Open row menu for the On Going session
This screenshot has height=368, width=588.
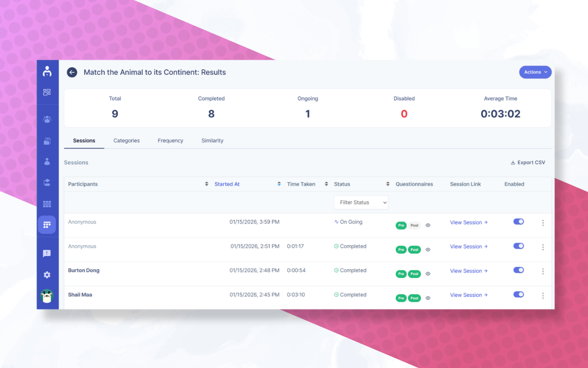click(x=543, y=223)
